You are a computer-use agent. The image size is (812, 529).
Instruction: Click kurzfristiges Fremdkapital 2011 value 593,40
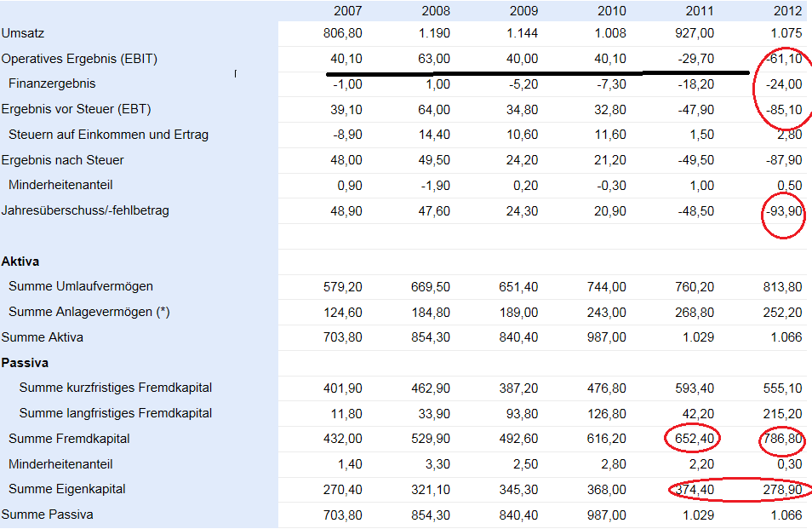pyautogui.click(x=695, y=388)
